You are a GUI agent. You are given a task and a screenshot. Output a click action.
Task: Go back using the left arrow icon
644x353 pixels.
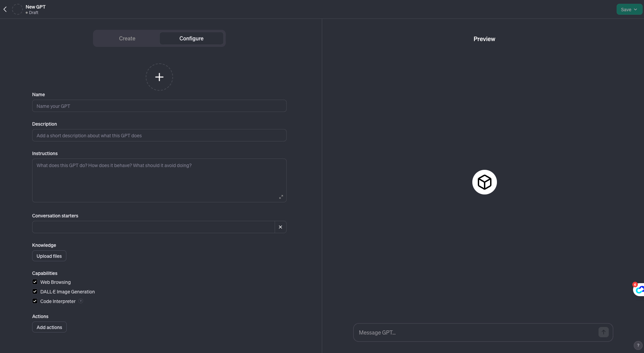(5, 9)
